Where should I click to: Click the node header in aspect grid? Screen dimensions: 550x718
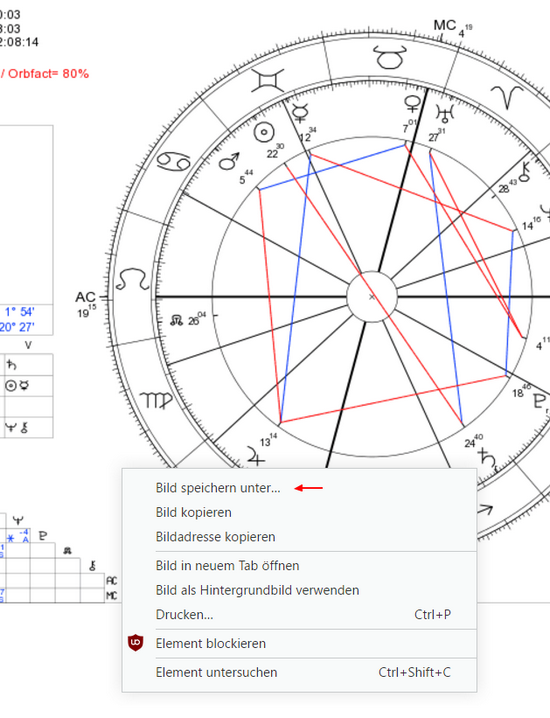pos(67,551)
